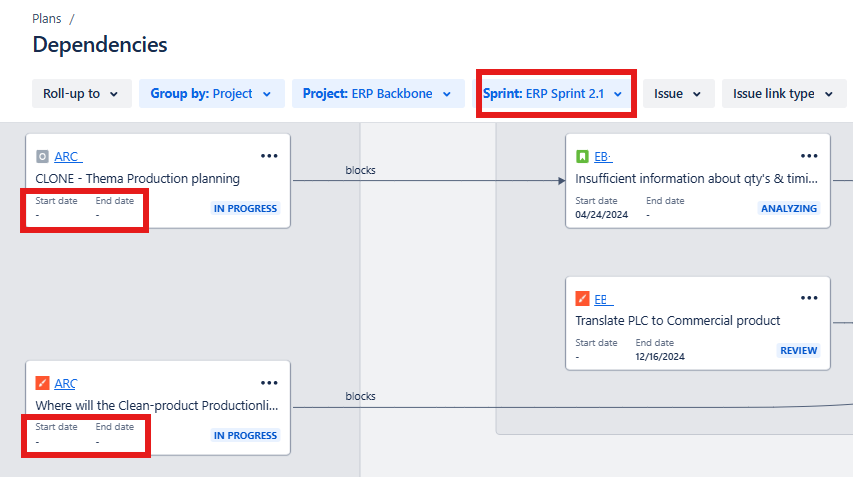
Task: Open ARC issue link on CLONE card
Action: tap(68, 157)
